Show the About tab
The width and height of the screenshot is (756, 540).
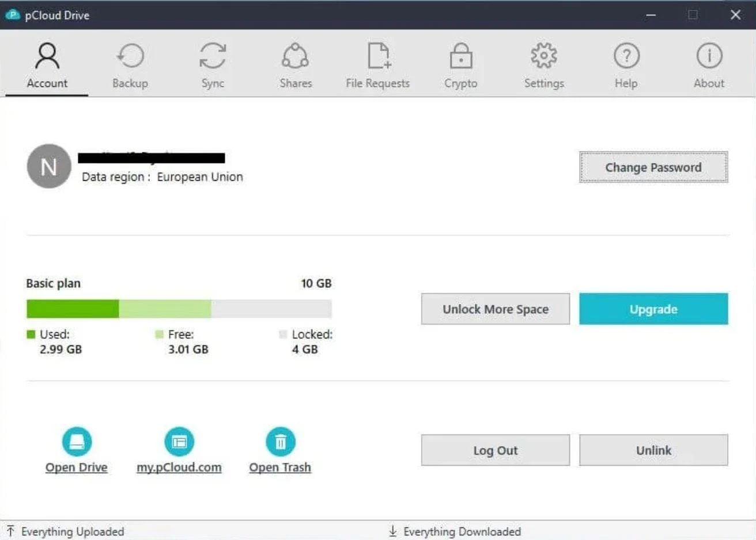click(709, 65)
